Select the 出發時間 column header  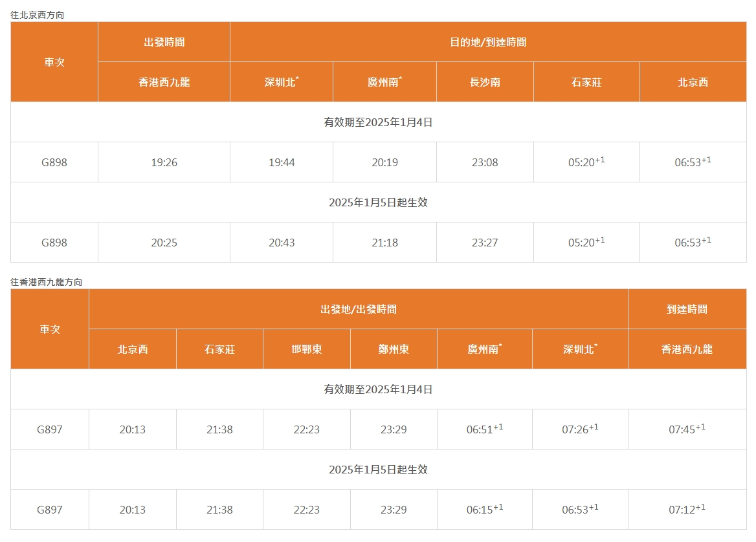point(164,42)
